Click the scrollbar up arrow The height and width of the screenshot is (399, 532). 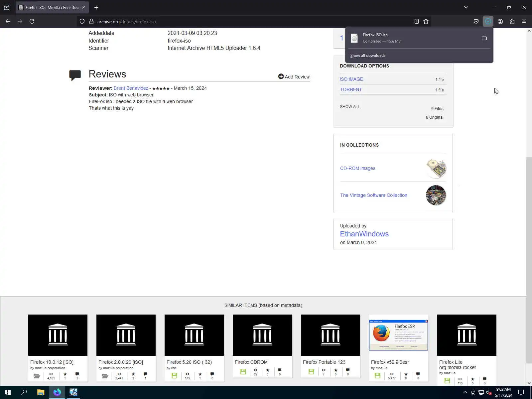pyautogui.click(x=529, y=31)
